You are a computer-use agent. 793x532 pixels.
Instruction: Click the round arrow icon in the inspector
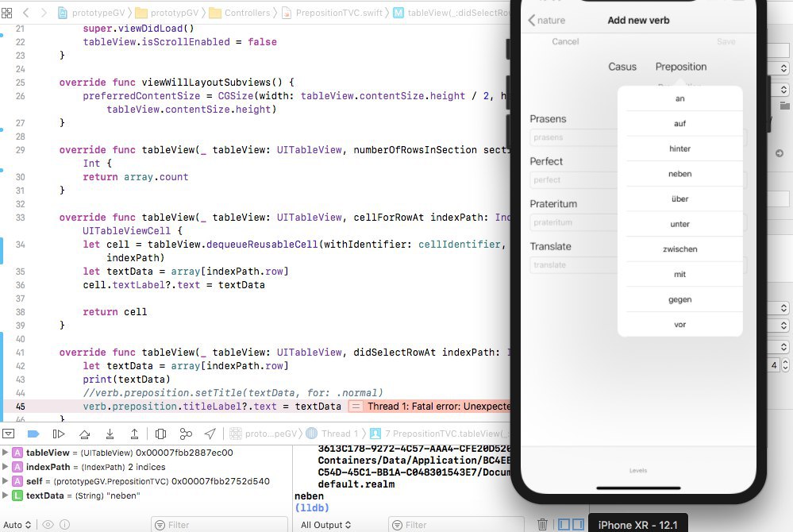click(x=780, y=153)
